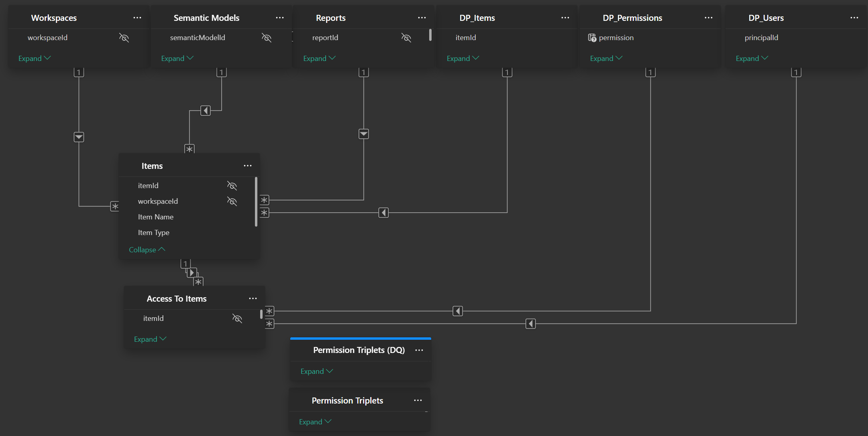Open the ellipsis menu on Permission Triplets
The image size is (868, 436).
tap(418, 400)
